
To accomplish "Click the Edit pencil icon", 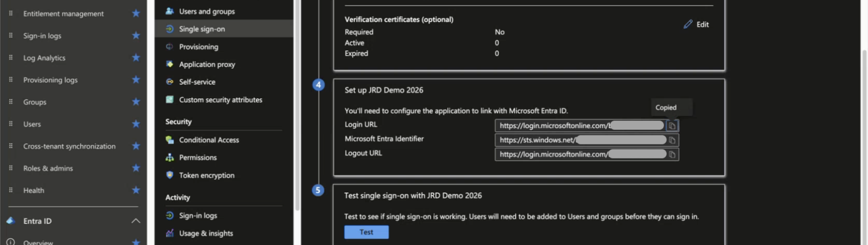I will coord(688,24).
